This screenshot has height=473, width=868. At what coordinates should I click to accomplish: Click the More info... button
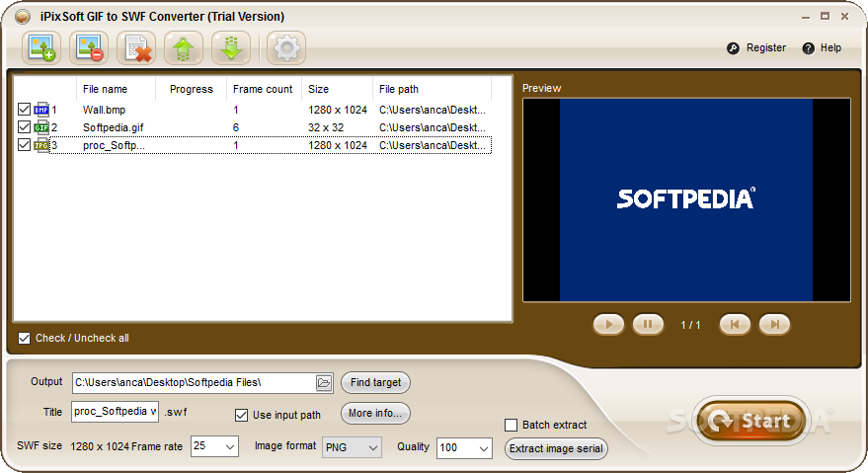point(376,413)
